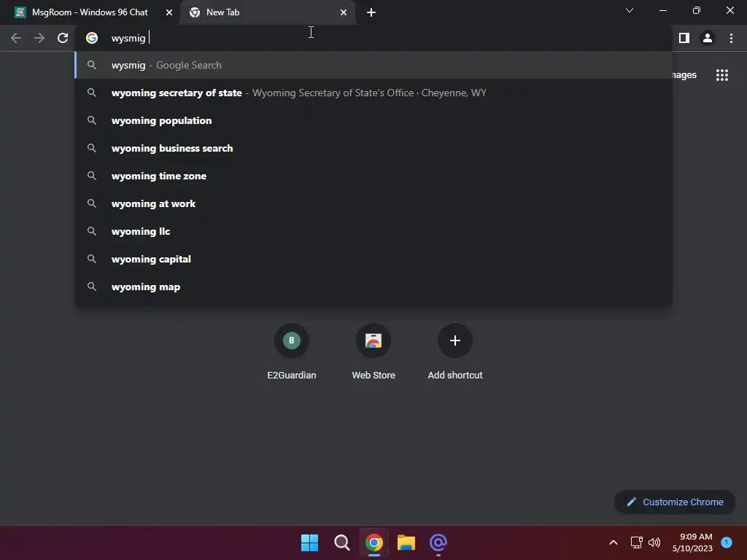The image size is (747, 560).
Task: Click the Customize Chrome button
Action: (675, 502)
